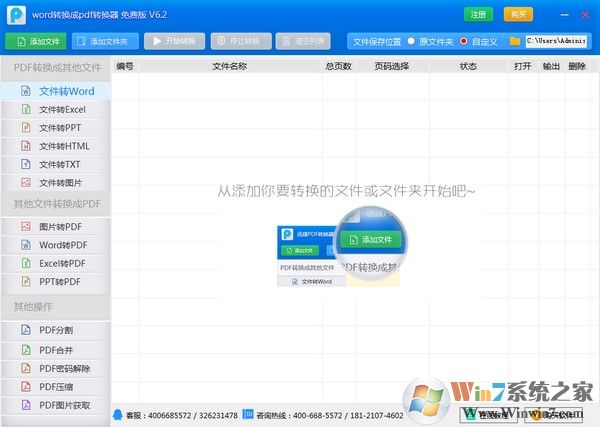Select 文件转Word in sidebar
Viewport: 600px width, 427px height.
pyautogui.click(x=56, y=91)
